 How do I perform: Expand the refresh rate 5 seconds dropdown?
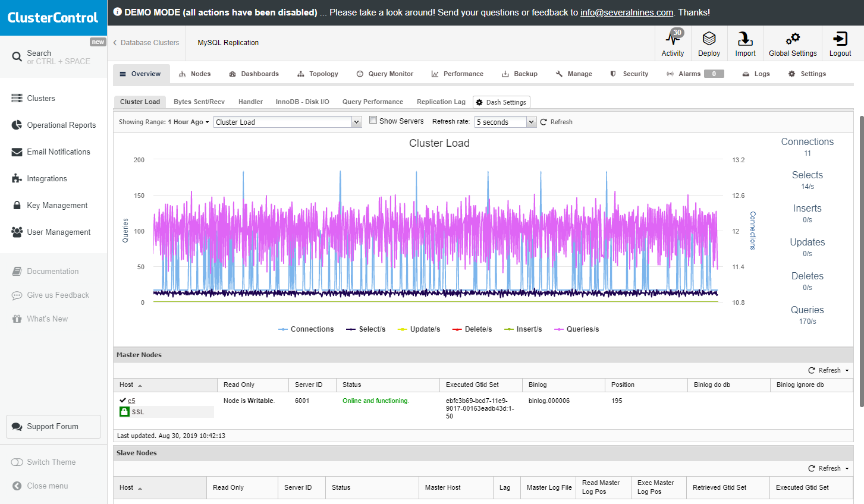(505, 122)
